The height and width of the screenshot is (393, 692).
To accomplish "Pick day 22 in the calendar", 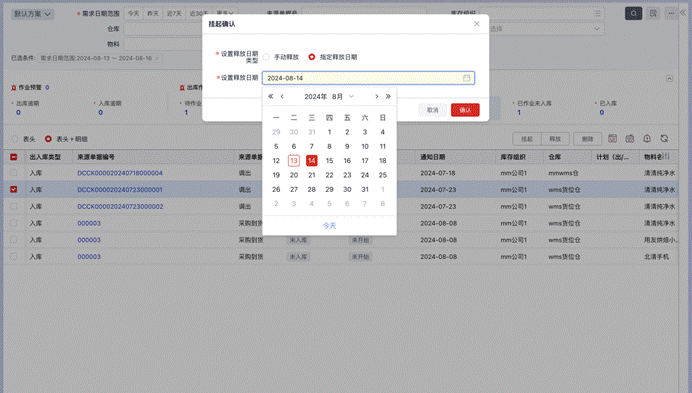I will point(329,175).
